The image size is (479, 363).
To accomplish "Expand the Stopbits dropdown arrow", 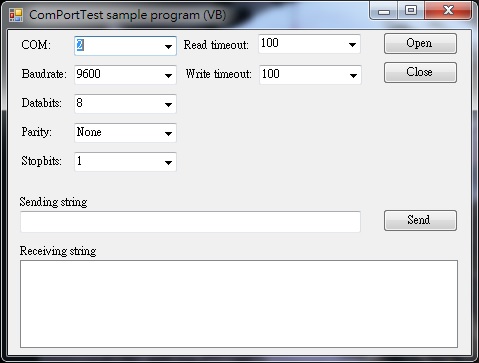I will pyautogui.click(x=168, y=162).
